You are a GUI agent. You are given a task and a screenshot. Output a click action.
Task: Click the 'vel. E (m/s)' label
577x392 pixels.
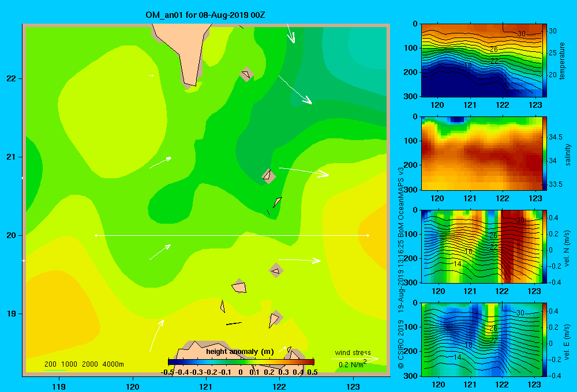[567, 341]
